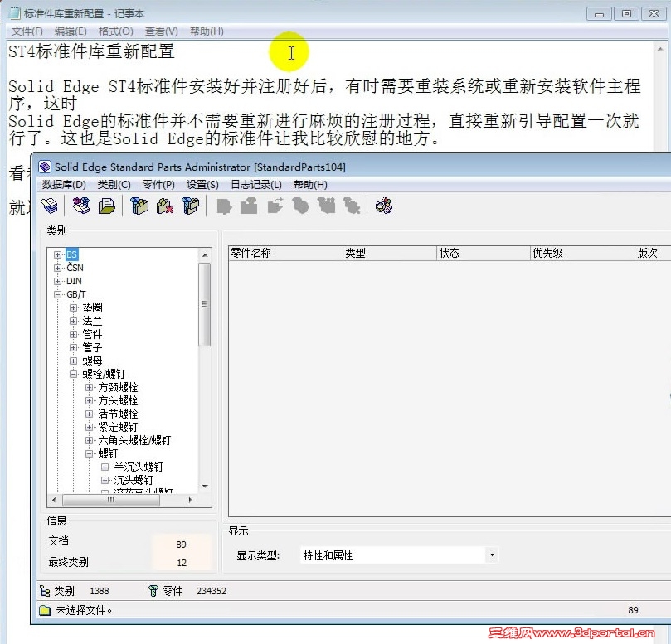Image resolution: width=671 pixels, height=644 pixels.
Task: Open the 日志记录(L) menu
Action: point(256,185)
